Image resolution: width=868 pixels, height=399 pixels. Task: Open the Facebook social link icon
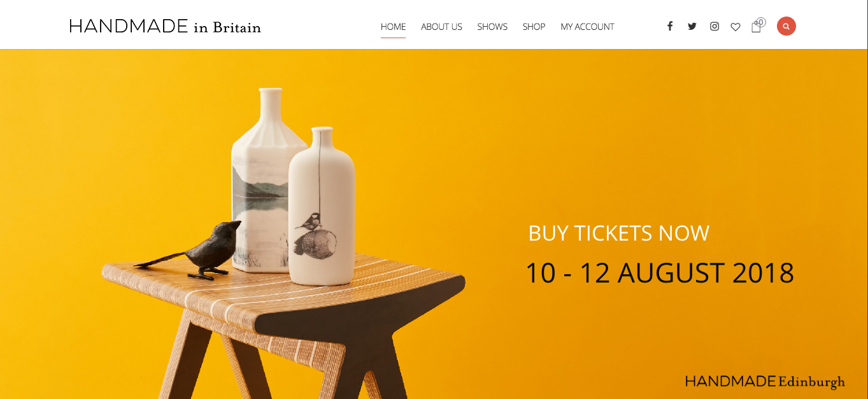pyautogui.click(x=669, y=26)
